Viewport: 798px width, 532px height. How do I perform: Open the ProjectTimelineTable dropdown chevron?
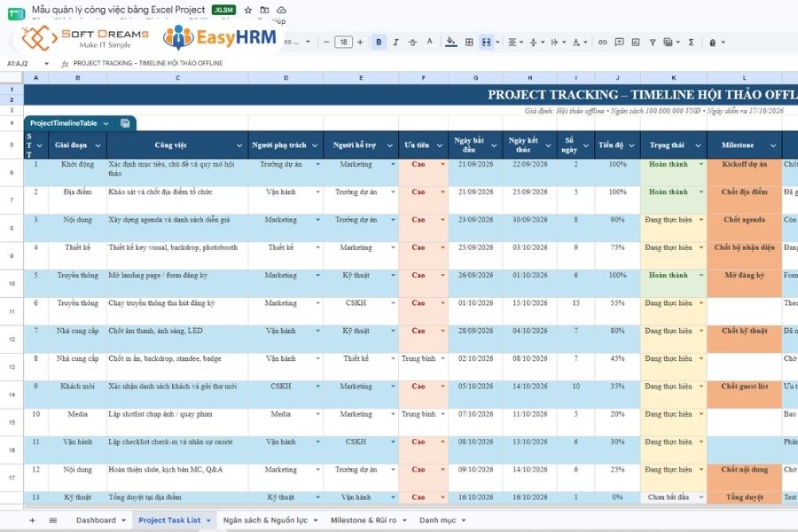pyautogui.click(x=106, y=123)
